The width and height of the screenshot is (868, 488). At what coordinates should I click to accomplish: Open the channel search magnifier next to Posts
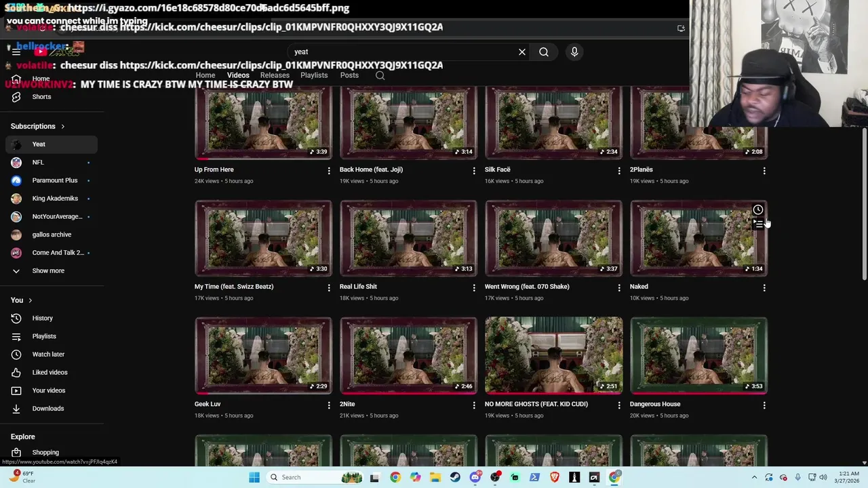coord(380,75)
